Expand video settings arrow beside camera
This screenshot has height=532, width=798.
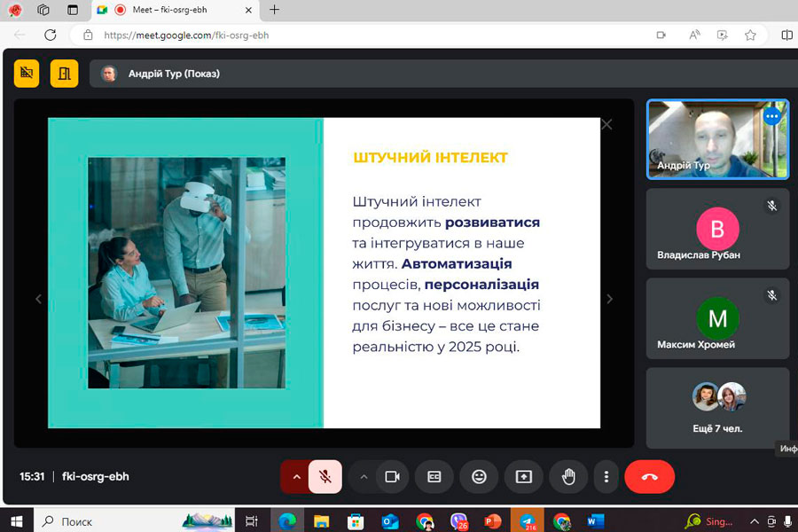tap(364, 477)
